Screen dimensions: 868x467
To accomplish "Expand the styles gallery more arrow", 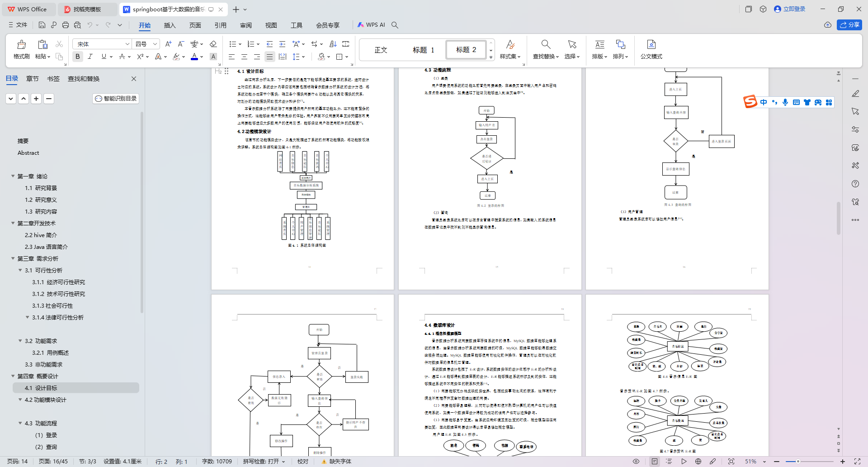I will pos(491,57).
